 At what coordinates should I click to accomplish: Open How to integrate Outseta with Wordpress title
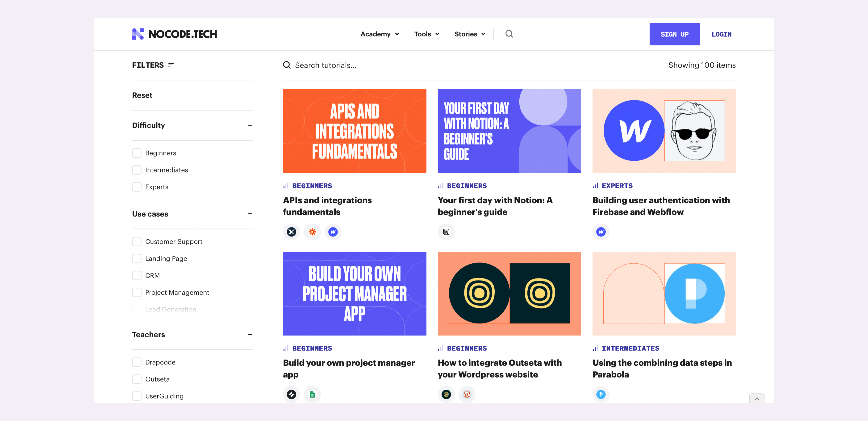pos(500,368)
